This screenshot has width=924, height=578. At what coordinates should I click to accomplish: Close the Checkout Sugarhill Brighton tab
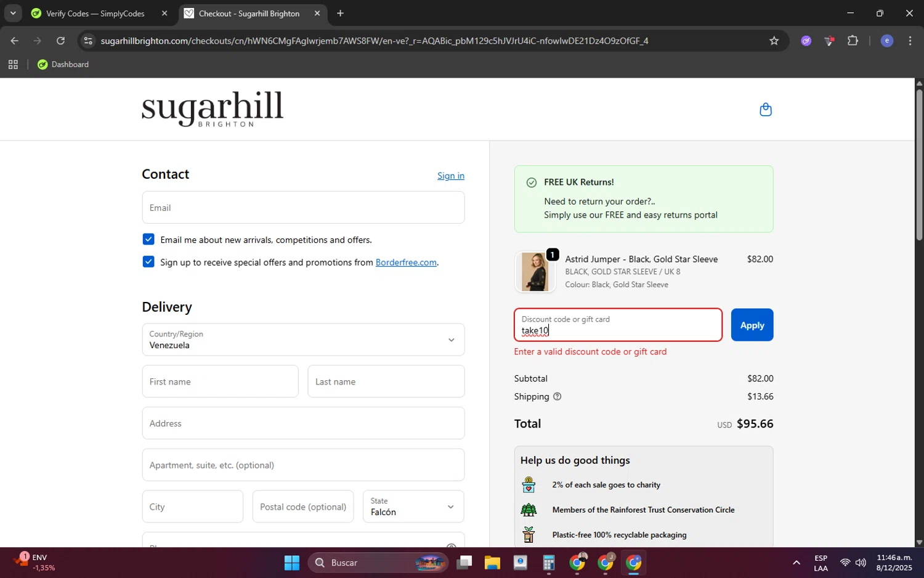click(317, 13)
